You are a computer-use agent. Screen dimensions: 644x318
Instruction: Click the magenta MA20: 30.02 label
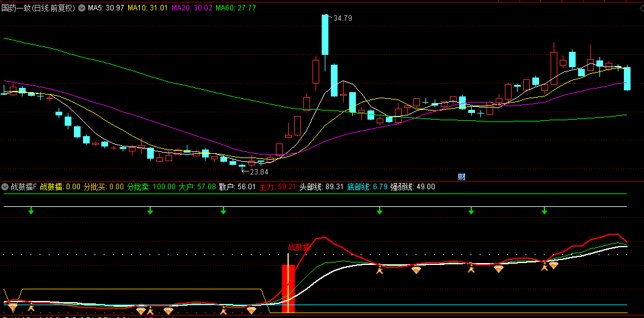(191, 8)
